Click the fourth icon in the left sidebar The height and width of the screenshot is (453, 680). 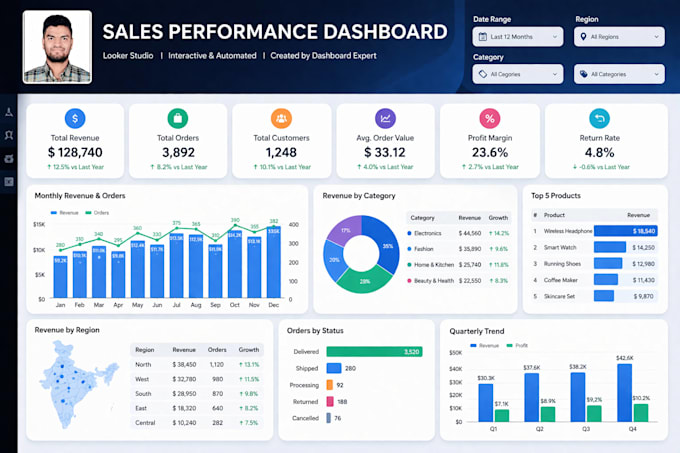(9, 182)
